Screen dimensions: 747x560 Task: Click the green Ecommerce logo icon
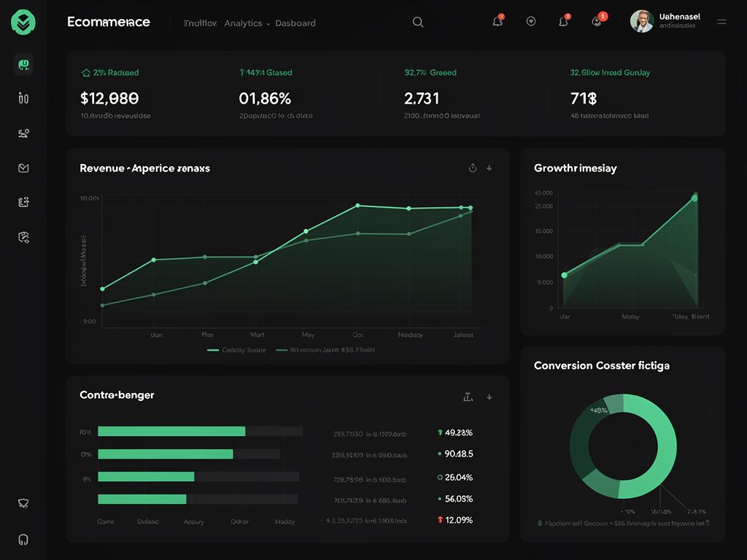tap(23, 22)
